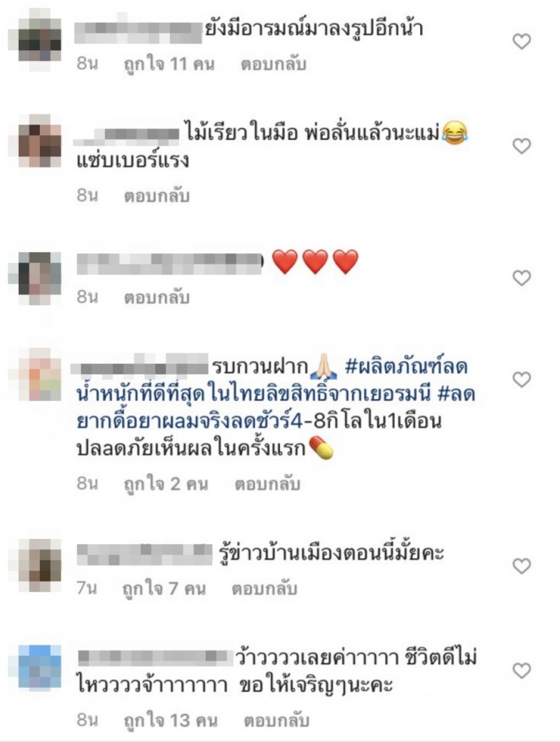Reply to the comment with 13 likes
The image size is (560, 742).
276,720
